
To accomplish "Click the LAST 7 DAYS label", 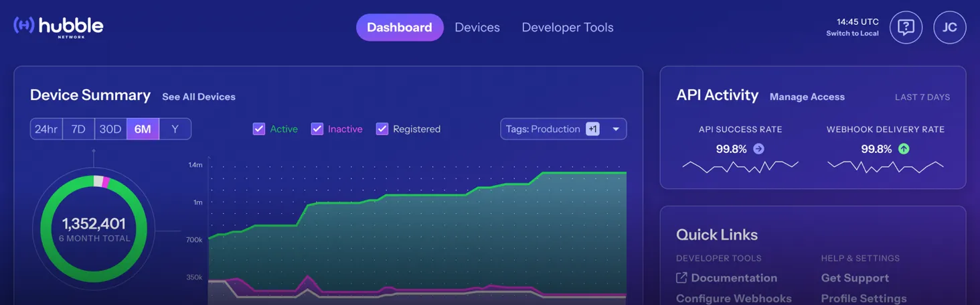I will pyautogui.click(x=922, y=97).
